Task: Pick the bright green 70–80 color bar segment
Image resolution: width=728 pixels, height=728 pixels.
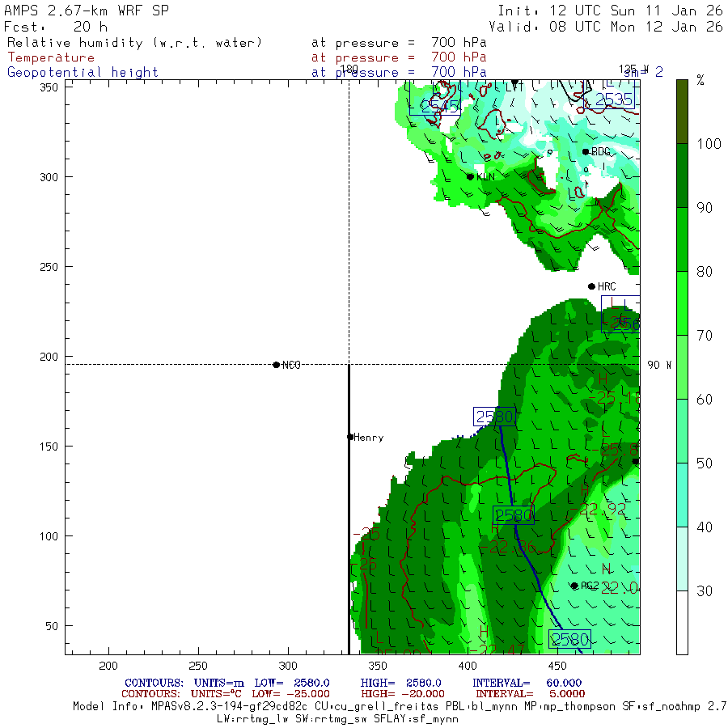Action: pos(682,303)
